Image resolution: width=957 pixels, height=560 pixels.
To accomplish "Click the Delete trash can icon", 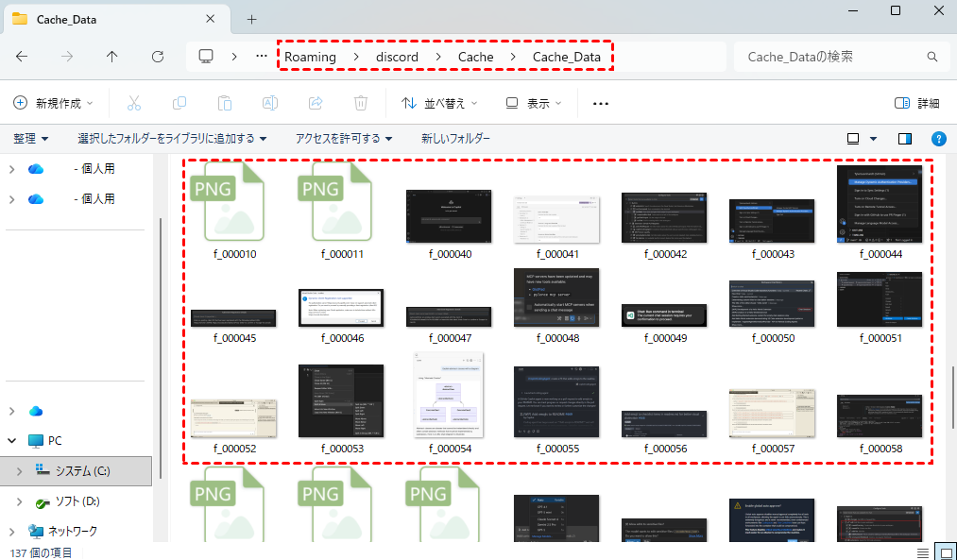I will pyautogui.click(x=360, y=103).
